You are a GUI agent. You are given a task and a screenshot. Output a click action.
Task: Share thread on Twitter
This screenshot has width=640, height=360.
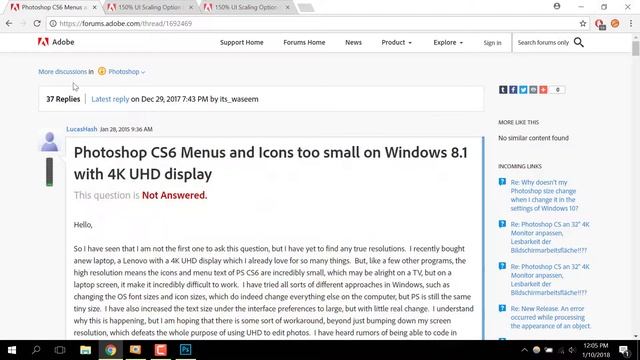pos(523,90)
